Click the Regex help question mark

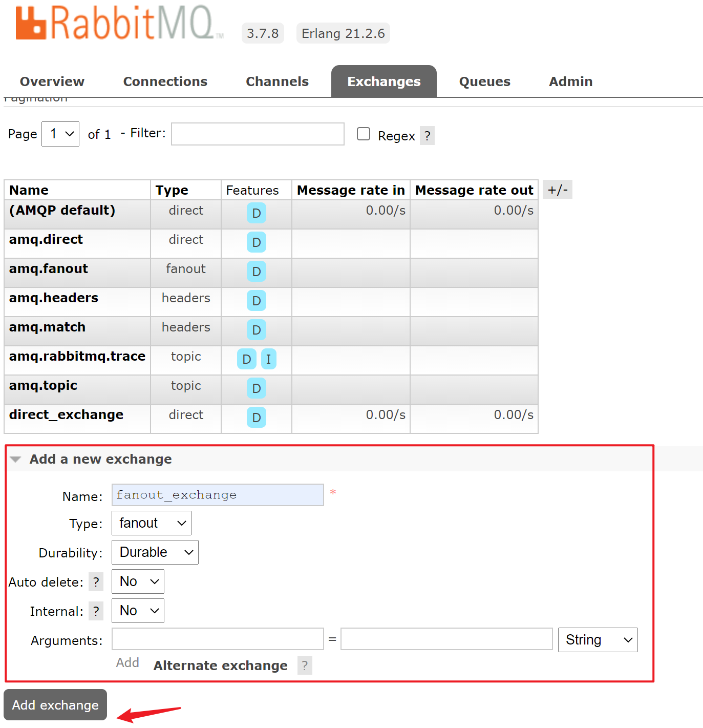pos(427,136)
